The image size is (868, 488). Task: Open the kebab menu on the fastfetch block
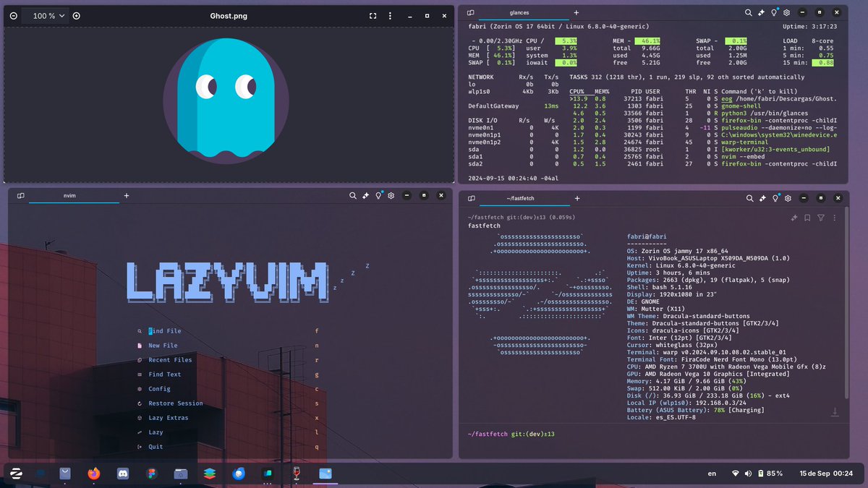[835, 218]
